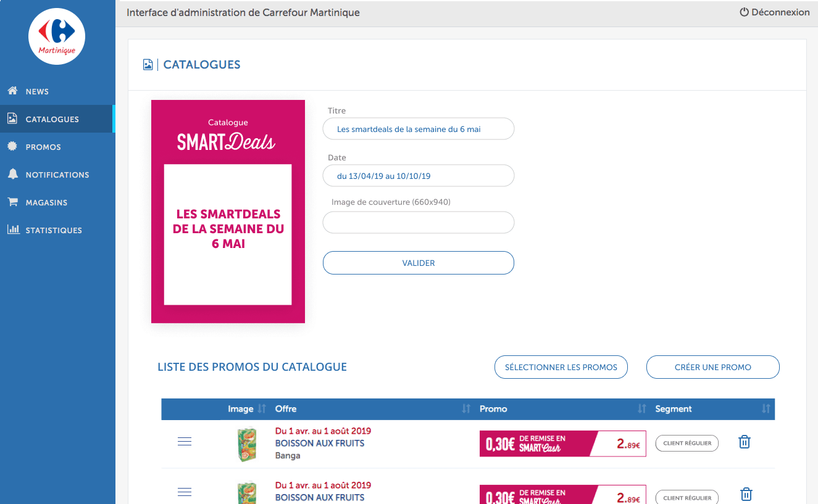The image size is (818, 504).
Task: Sort the promo list by Offre column
Action: [466, 409]
